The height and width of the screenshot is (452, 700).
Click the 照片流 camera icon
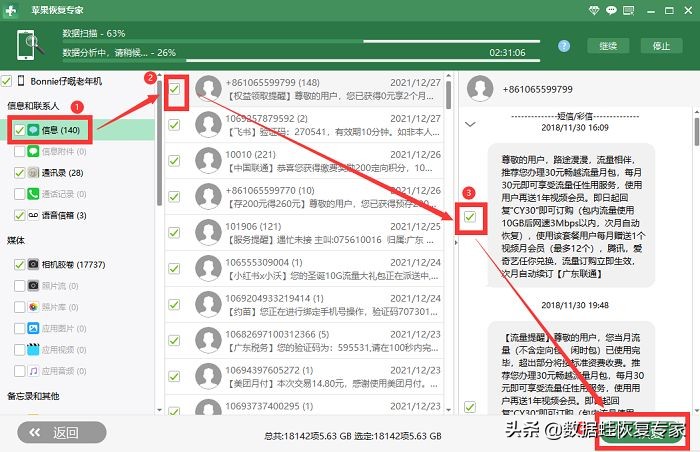coord(33,285)
